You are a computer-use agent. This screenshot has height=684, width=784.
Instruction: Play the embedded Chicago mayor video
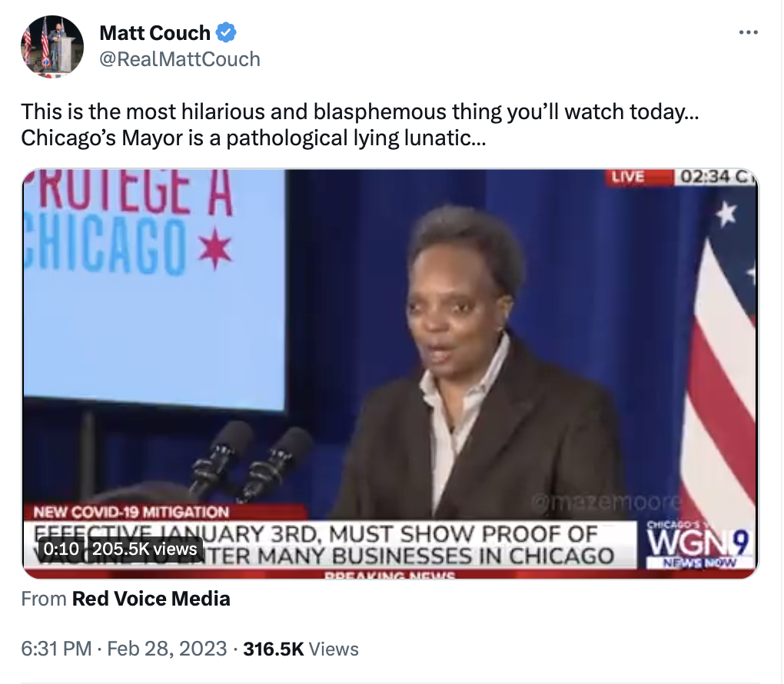(x=390, y=374)
